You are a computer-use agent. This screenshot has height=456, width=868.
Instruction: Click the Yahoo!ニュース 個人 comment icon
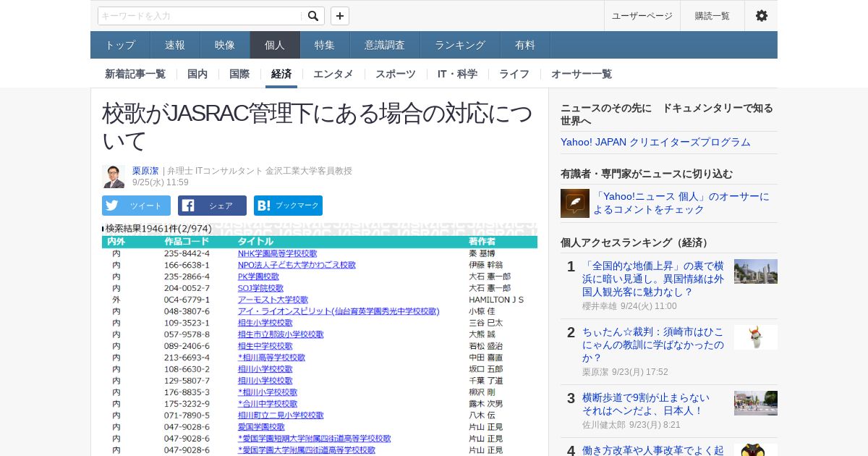[x=575, y=203]
